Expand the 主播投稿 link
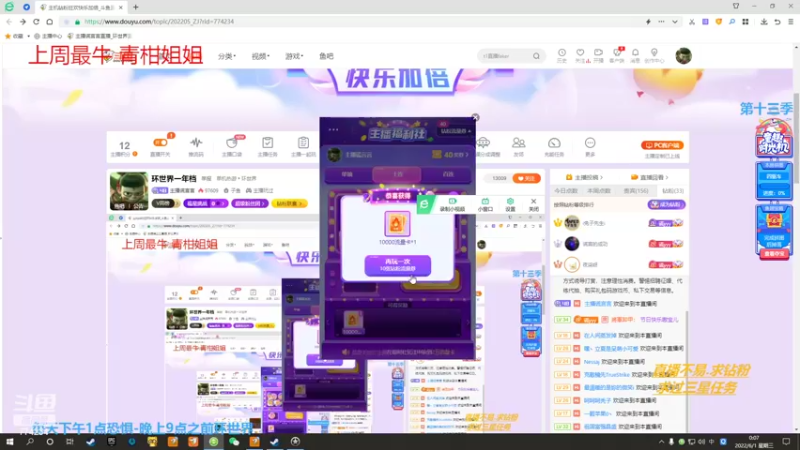Viewport: 800px width, 450px height. (585, 177)
